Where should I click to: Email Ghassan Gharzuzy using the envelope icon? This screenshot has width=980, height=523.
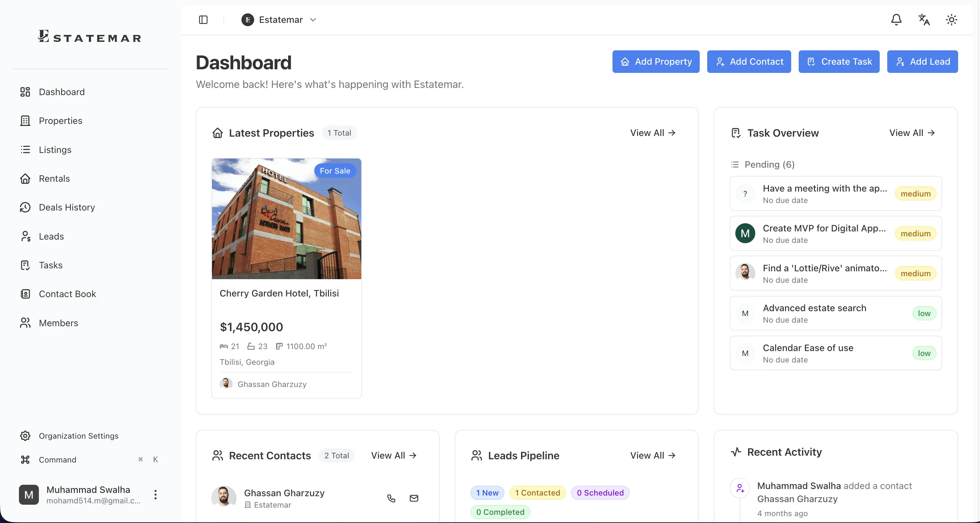[414, 498]
